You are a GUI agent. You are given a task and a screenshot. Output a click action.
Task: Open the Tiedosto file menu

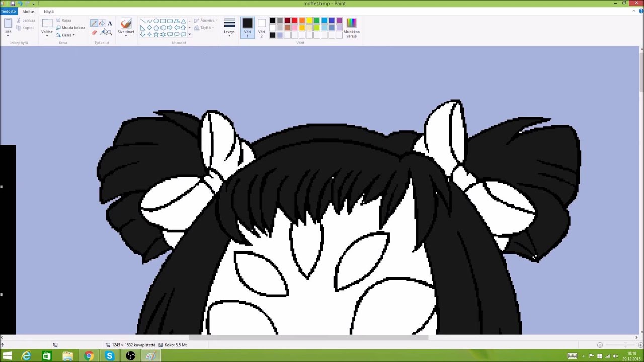click(8, 12)
